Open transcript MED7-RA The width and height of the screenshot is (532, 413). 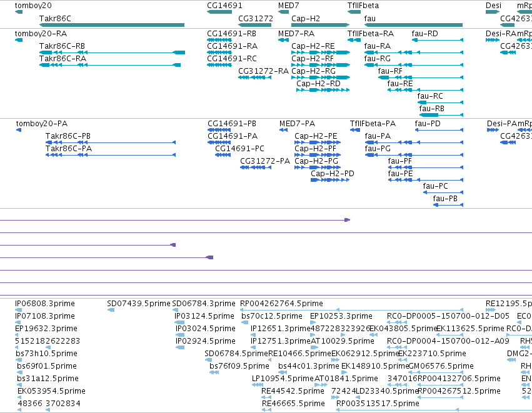pos(296,34)
